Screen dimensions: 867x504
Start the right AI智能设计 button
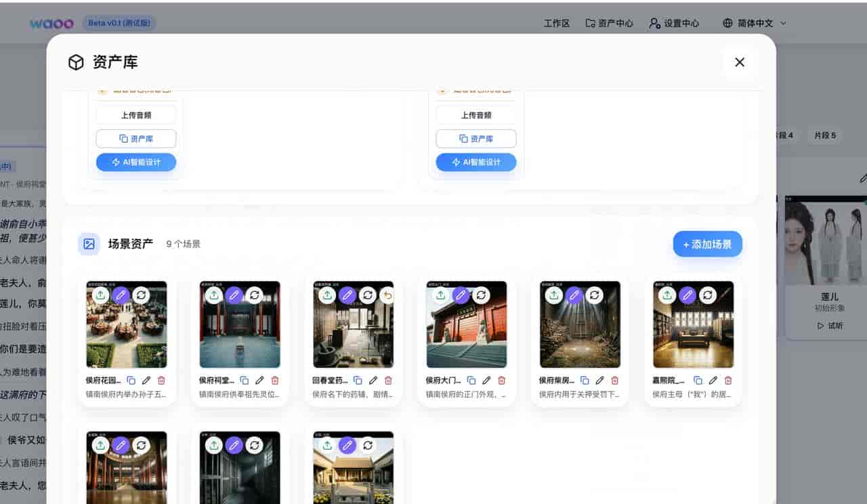click(476, 163)
